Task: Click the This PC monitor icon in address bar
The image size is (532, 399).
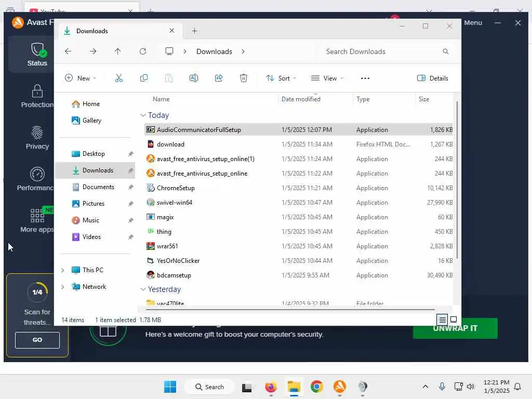Action: click(x=169, y=51)
